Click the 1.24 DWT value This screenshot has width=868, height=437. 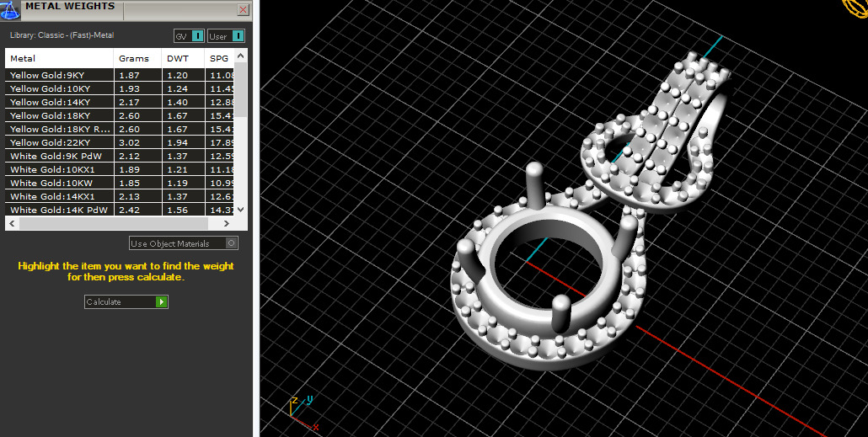(x=177, y=88)
